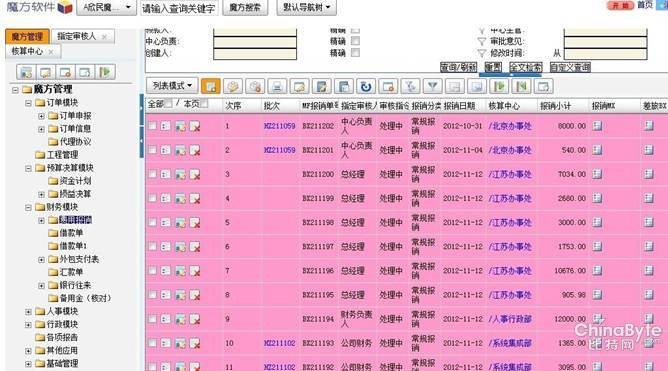Click the red-X delete icon for row BX211202
The height and width of the screenshot is (371, 668).
[x=195, y=126]
